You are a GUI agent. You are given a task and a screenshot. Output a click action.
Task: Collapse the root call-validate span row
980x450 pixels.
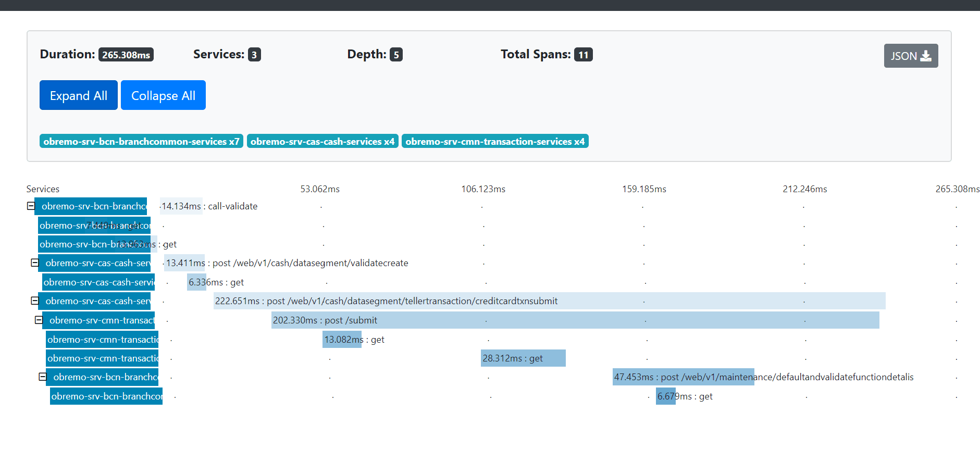tap(31, 206)
